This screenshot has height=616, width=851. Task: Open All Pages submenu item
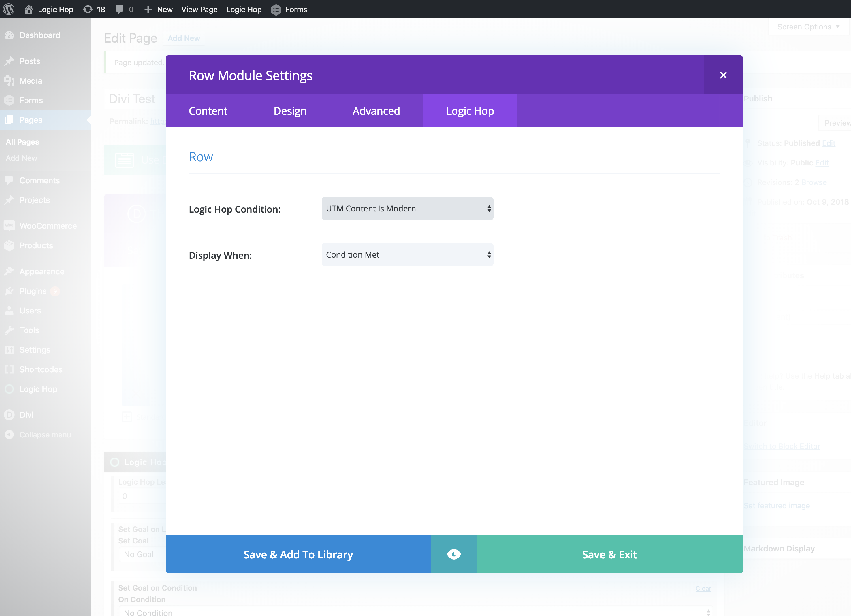[22, 142]
